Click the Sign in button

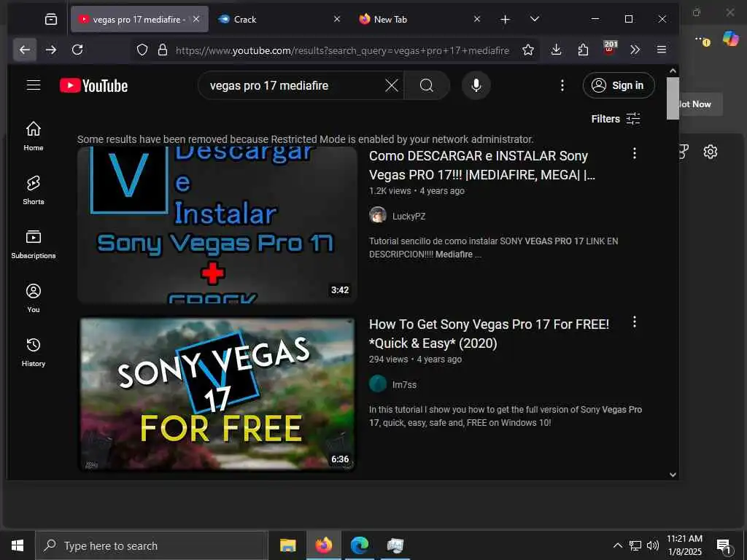pos(619,85)
